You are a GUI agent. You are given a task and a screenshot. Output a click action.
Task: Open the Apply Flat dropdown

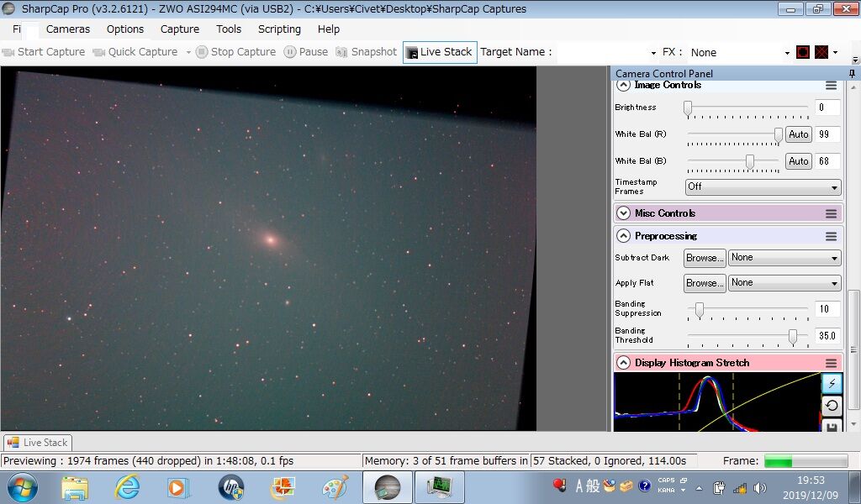[784, 283]
